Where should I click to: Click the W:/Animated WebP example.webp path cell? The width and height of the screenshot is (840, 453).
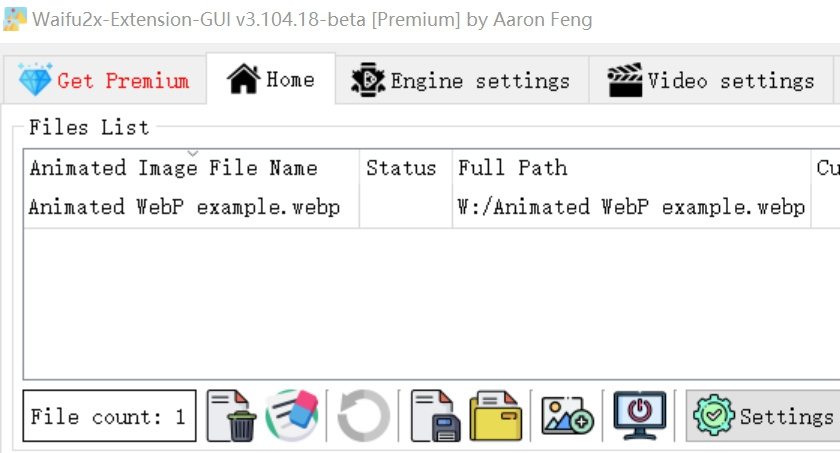pos(631,207)
